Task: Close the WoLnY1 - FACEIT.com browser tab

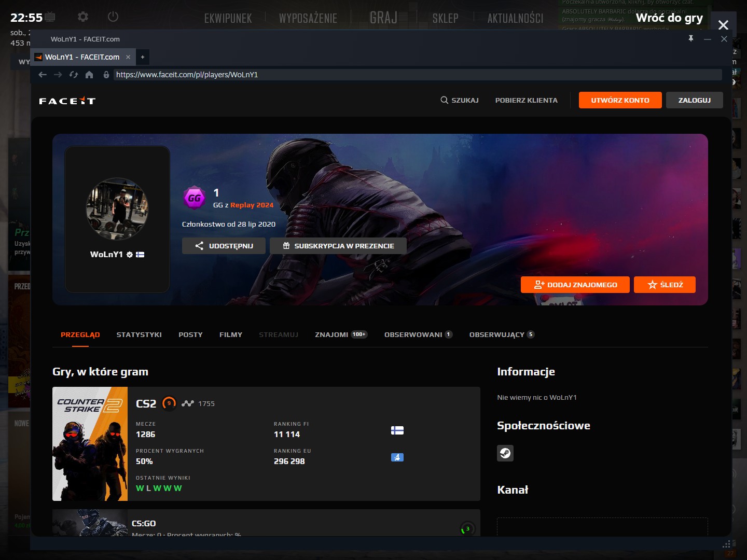Action: click(x=128, y=57)
